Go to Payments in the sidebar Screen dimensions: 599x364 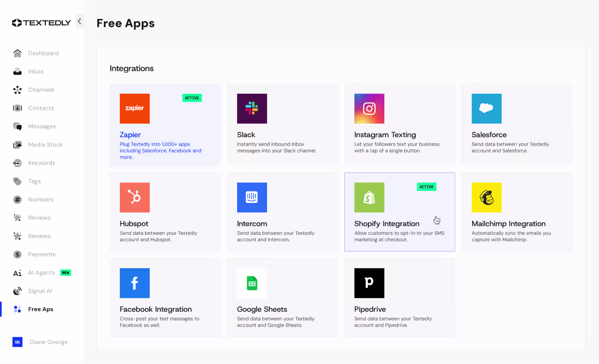point(42,254)
